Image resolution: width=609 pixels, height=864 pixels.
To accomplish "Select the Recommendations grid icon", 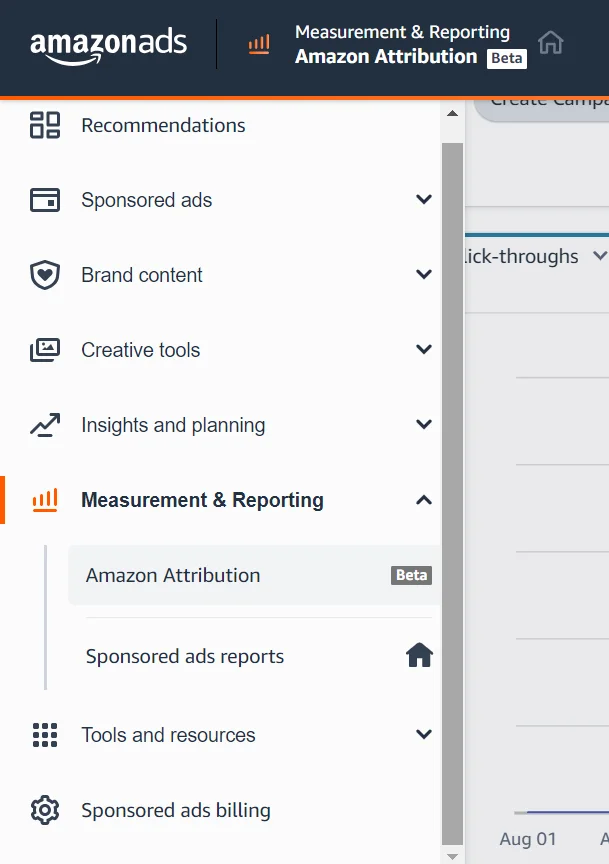I will coord(43,125).
